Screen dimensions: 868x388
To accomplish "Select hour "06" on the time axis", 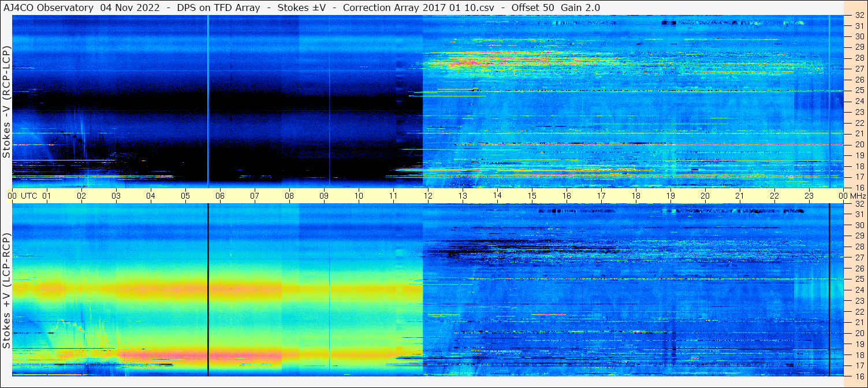I will (220, 196).
